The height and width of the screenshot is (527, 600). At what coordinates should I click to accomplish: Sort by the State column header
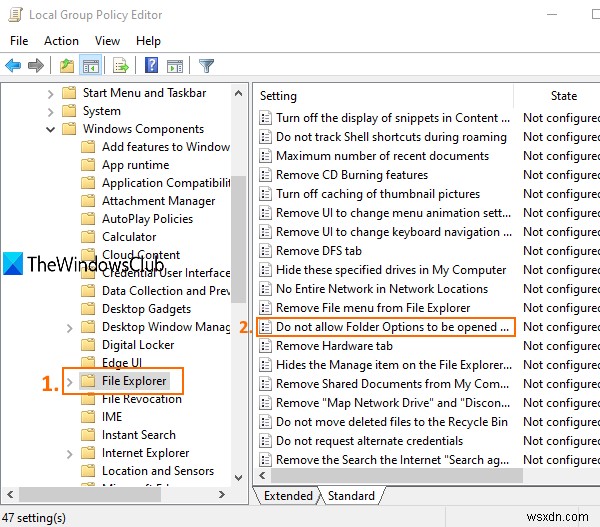pos(564,96)
